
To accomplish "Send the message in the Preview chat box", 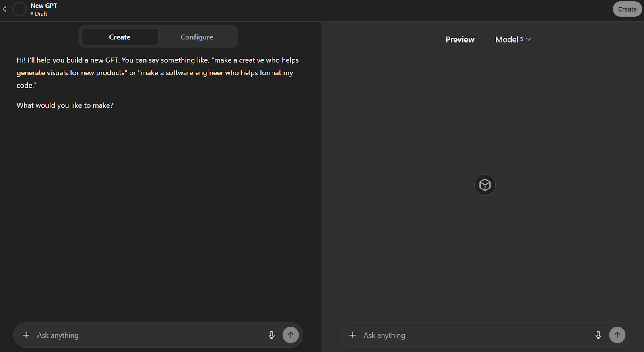I will tap(617, 335).
